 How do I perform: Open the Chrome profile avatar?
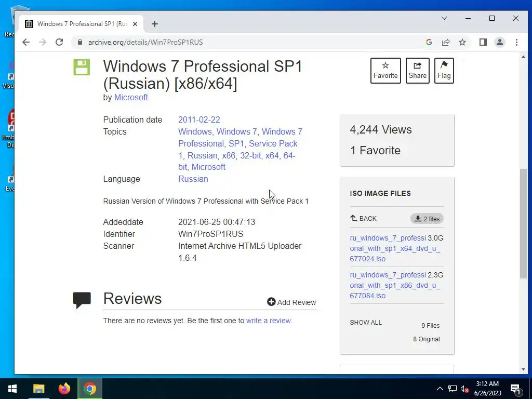500,42
